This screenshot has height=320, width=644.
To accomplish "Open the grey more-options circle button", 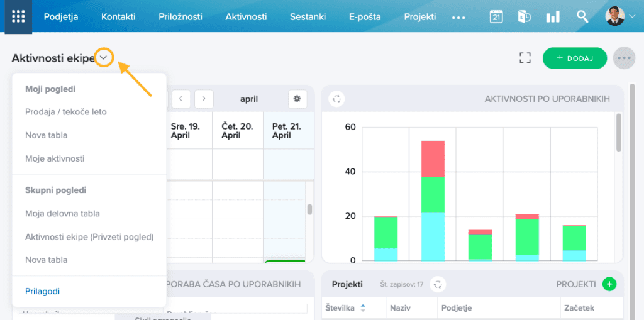I will [x=624, y=58].
